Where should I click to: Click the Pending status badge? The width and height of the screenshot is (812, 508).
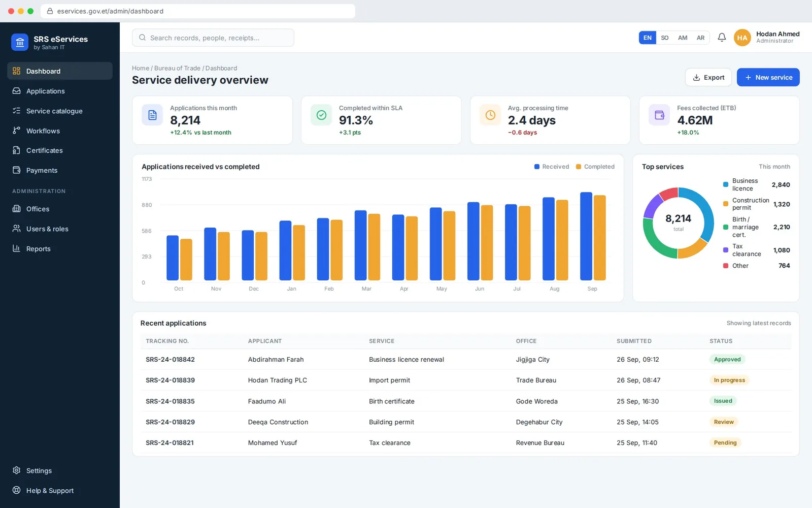tap(725, 442)
